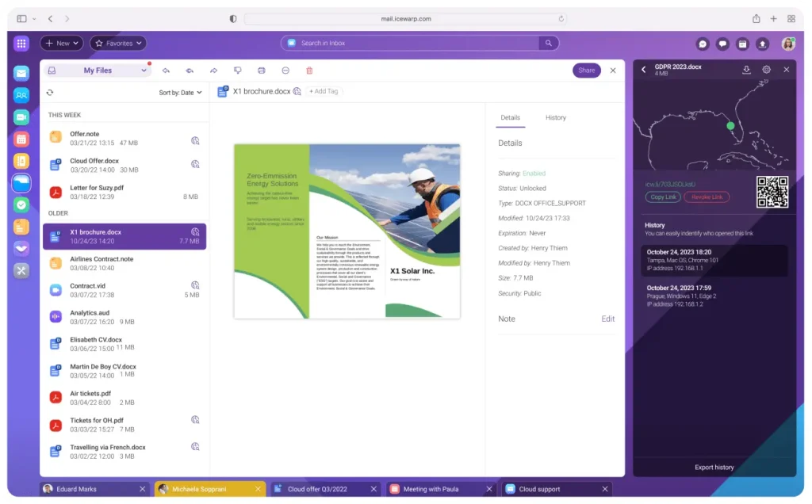Open the video Conferences sidebar icon
This screenshot has width=812, height=504.
21,117
